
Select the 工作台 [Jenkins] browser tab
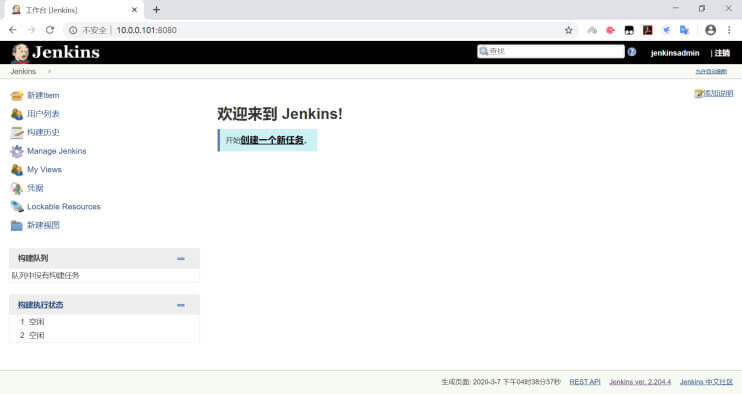point(73,10)
